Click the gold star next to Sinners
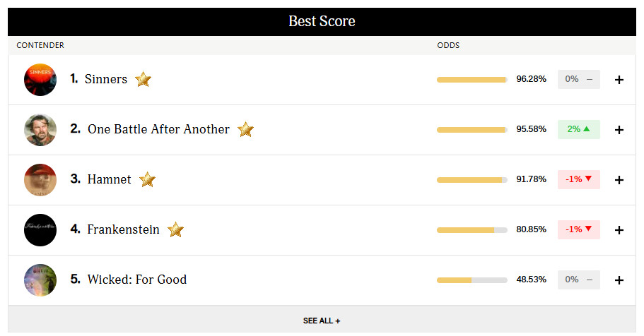This screenshot has height=336, width=644. coord(143,79)
